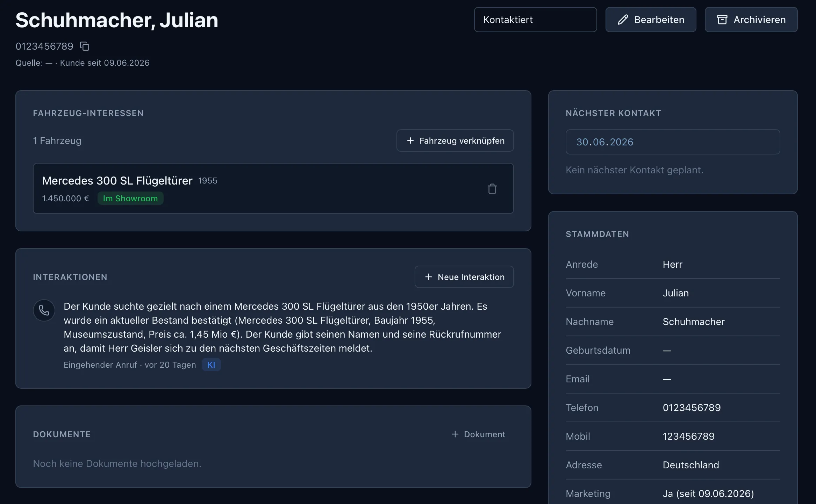Click the header phone number 0123456789
The width and height of the screenshot is (816, 504).
(44, 46)
